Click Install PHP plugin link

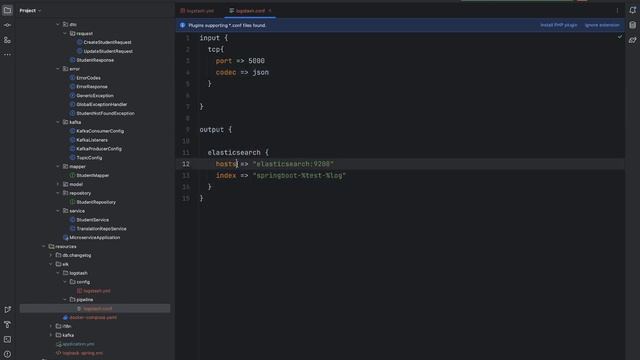[558, 25]
